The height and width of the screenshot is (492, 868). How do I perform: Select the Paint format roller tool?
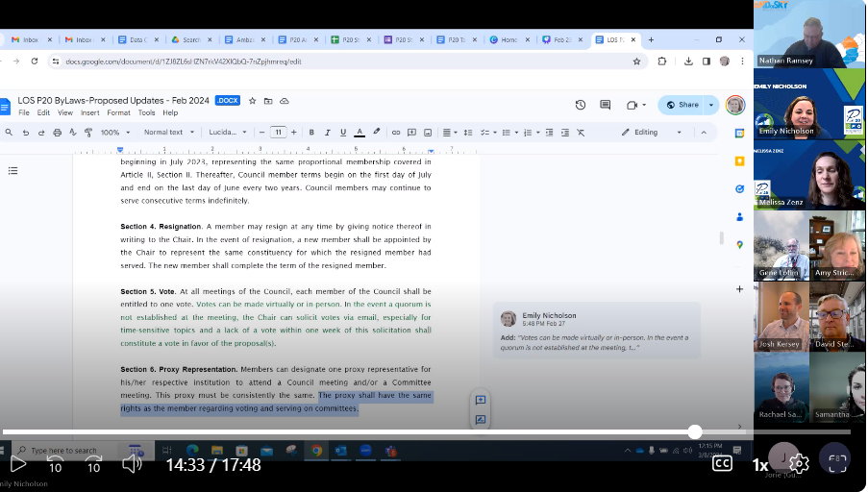coord(88,133)
